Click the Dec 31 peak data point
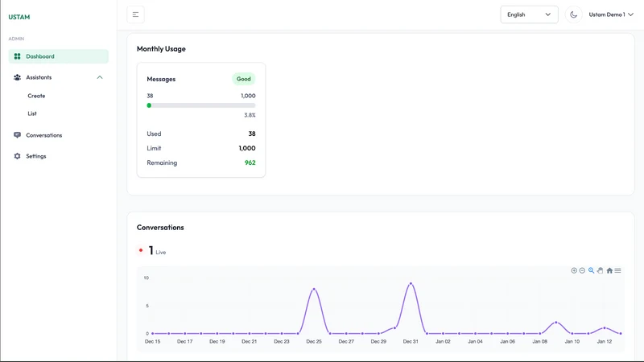This screenshot has height=362, width=644. [x=411, y=284]
